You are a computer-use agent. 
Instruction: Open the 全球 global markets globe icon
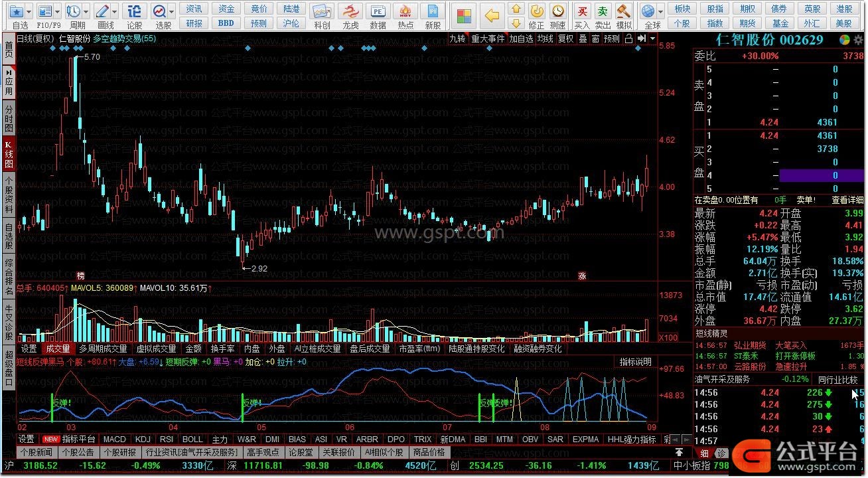648,11
